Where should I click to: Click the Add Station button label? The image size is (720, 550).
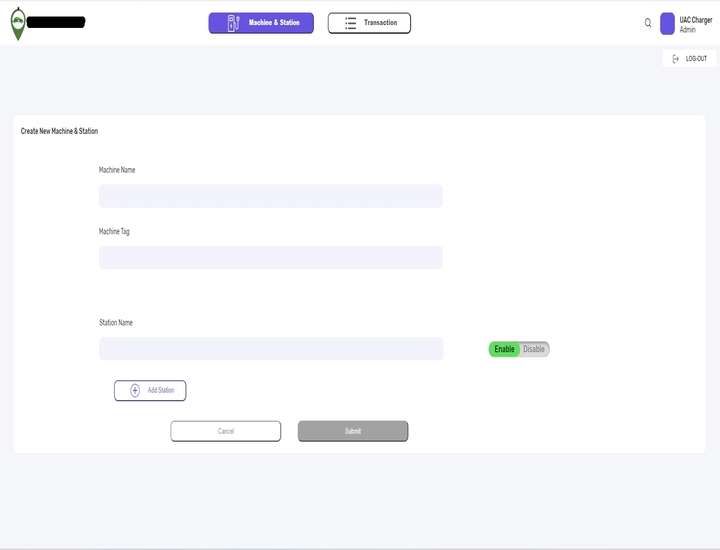click(160, 390)
